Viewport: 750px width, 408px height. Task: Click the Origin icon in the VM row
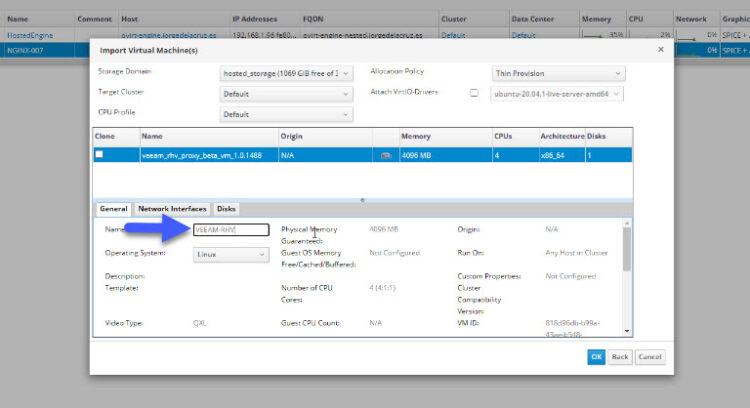[386, 155]
